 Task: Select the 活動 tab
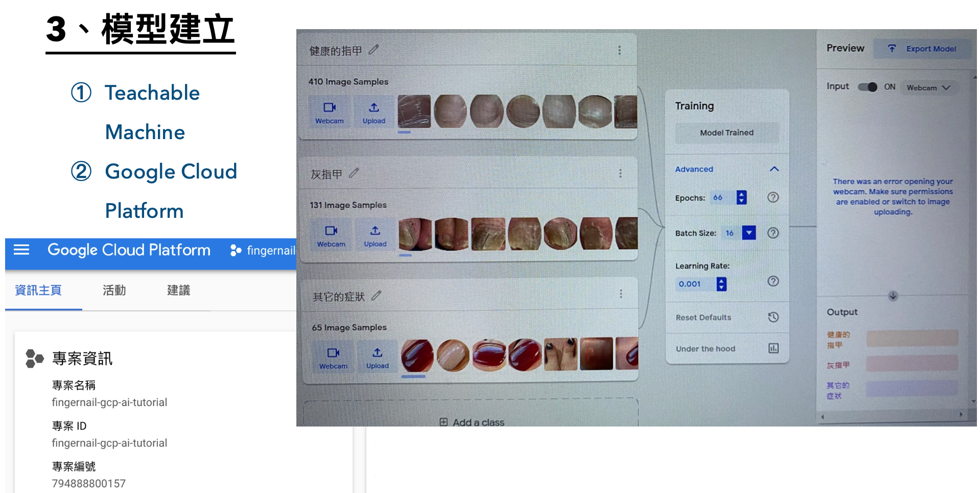click(114, 290)
